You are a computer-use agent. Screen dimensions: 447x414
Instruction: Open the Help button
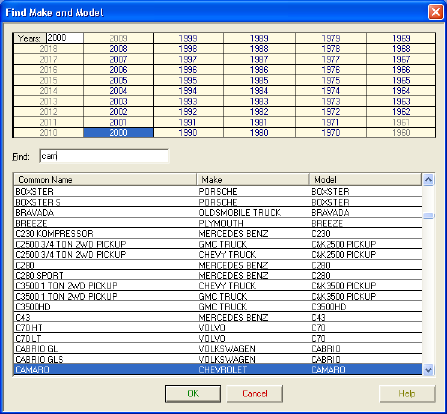pyautogui.click(x=407, y=394)
